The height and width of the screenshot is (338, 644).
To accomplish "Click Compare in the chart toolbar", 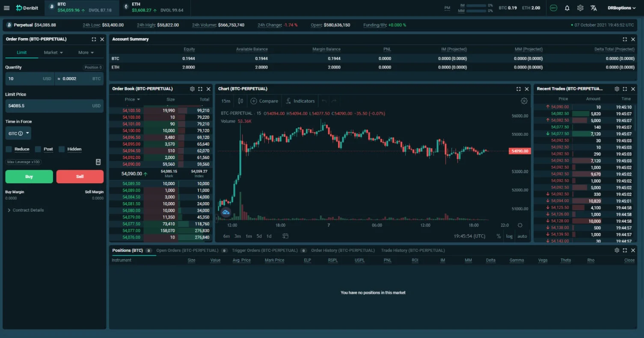I will pos(264,101).
